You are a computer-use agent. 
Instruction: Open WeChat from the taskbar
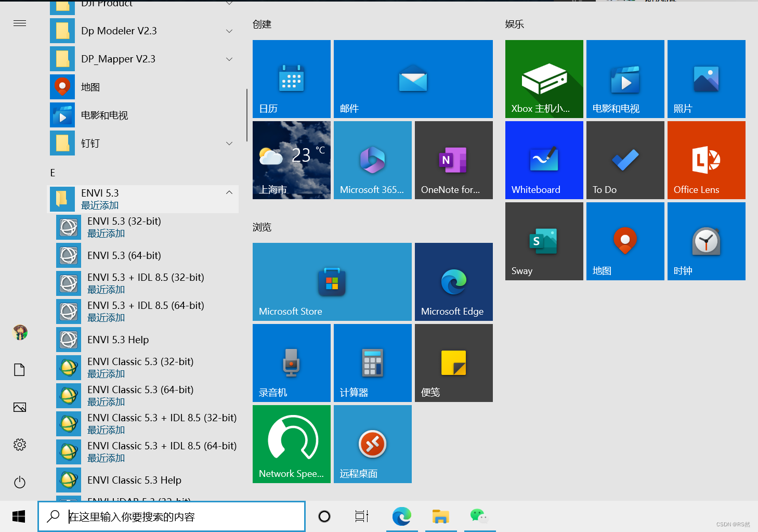pyautogui.click(x=479, y=516)
